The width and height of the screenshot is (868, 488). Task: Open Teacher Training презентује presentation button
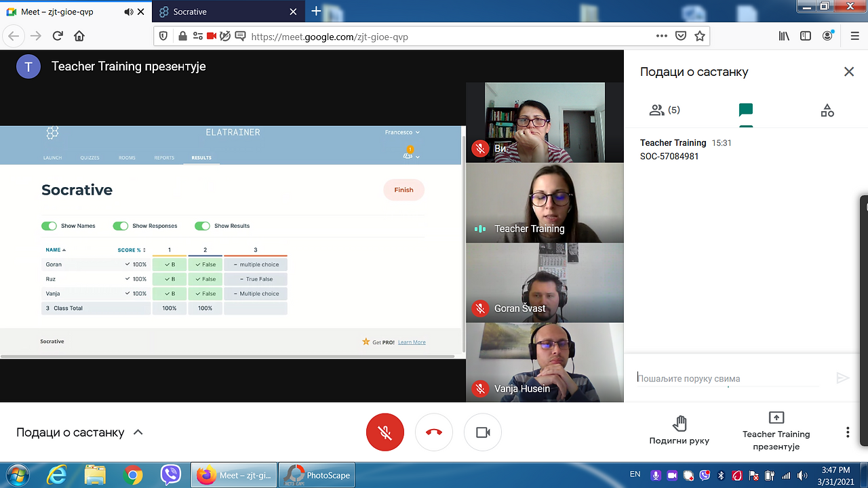click(776, 431)
